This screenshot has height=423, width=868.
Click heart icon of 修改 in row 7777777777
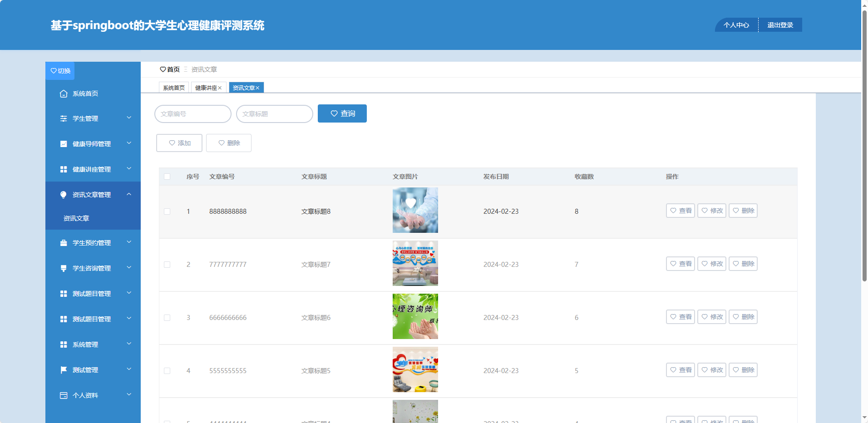(705, 264)
